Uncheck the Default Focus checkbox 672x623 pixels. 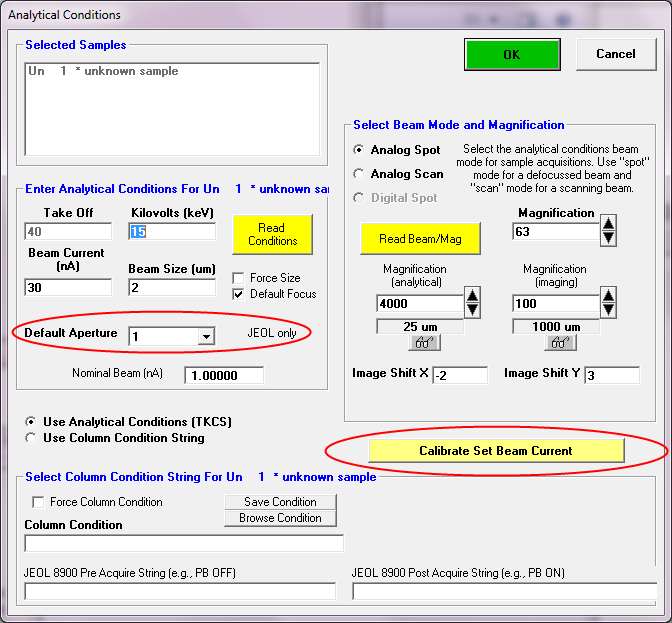tap(238, 294)
